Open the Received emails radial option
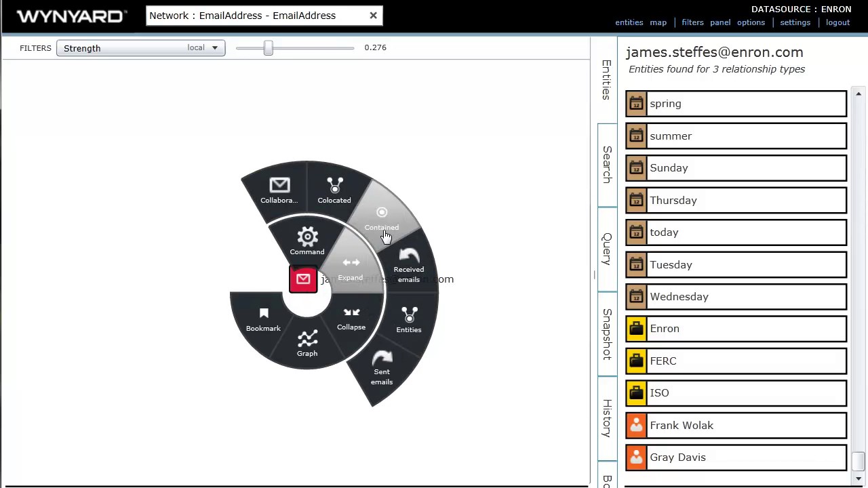Viewport: 868px width, 488px height. pyautogui.click(x=409, y=266)
